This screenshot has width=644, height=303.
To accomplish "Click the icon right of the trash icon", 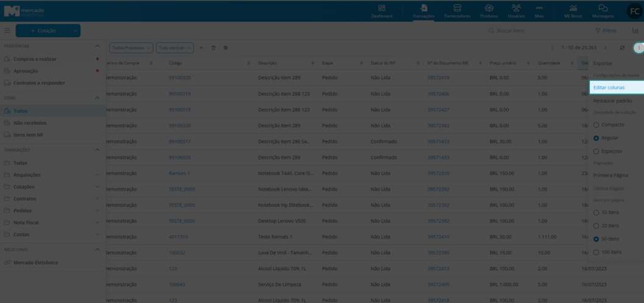I will 225,48.
